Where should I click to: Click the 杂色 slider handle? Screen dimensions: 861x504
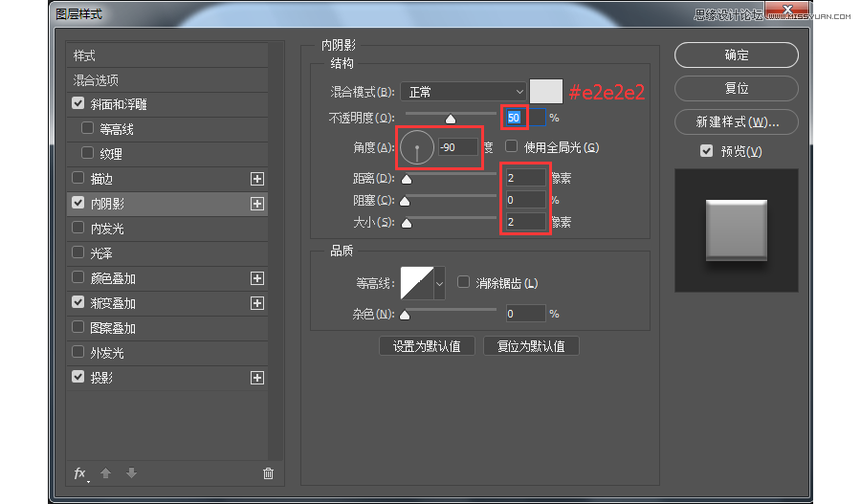405,315
